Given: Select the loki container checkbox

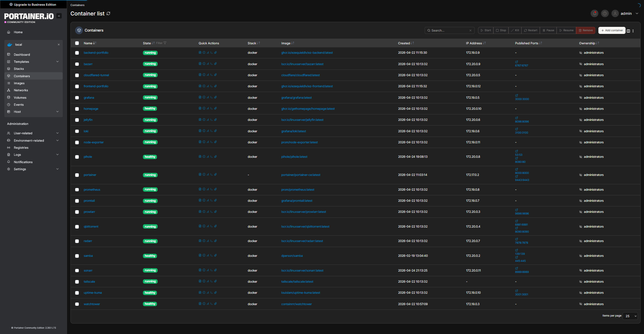Looking at the screenshot, I should coord(77,131).
